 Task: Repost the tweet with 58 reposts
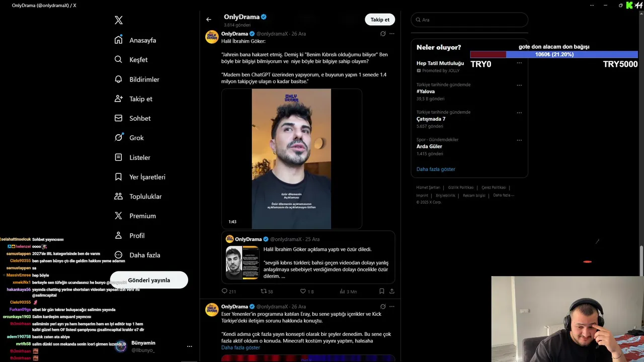point(267,291)
